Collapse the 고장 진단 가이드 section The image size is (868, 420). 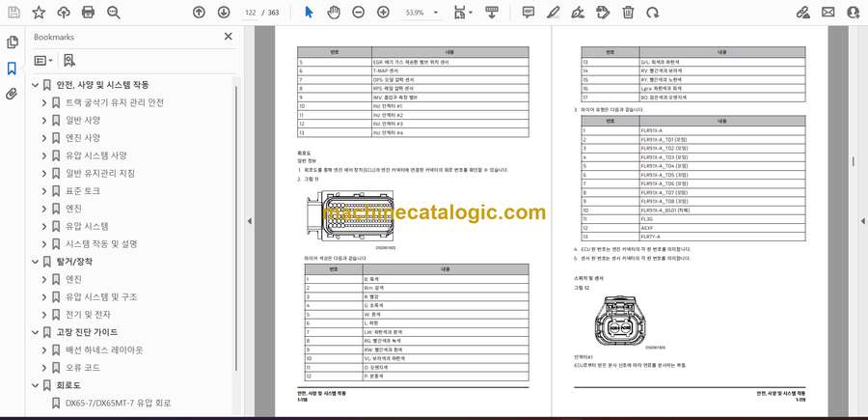36,332
